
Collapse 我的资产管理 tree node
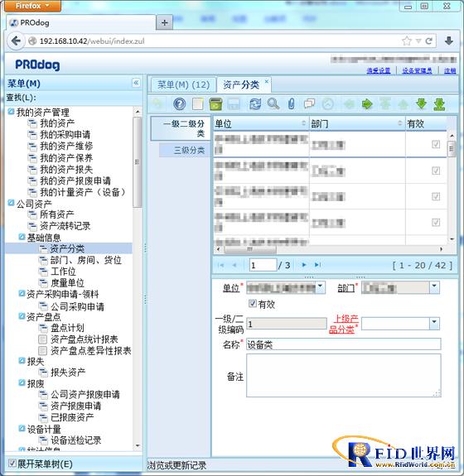click(x=11, y=112)
